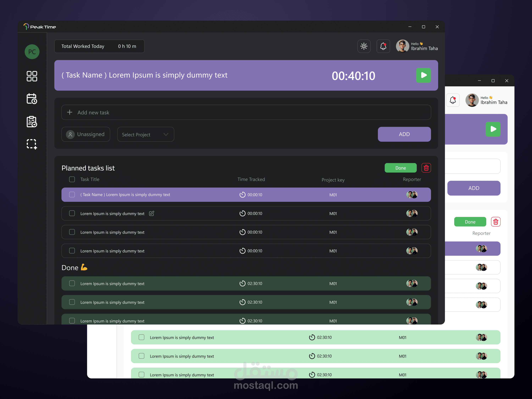The image size is (532, 399).
Task: Check the select-all Task Title checkbox
Action: coord(72,179)
